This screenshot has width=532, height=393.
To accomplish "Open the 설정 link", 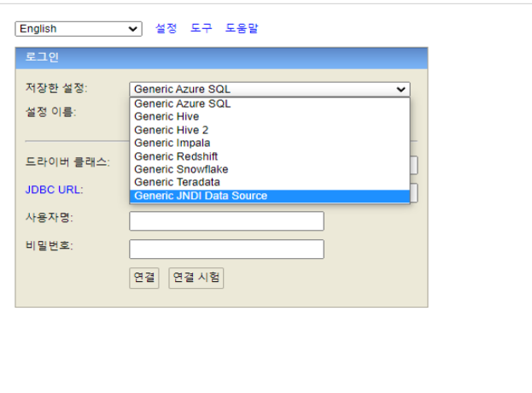I will tap(166, 28).
